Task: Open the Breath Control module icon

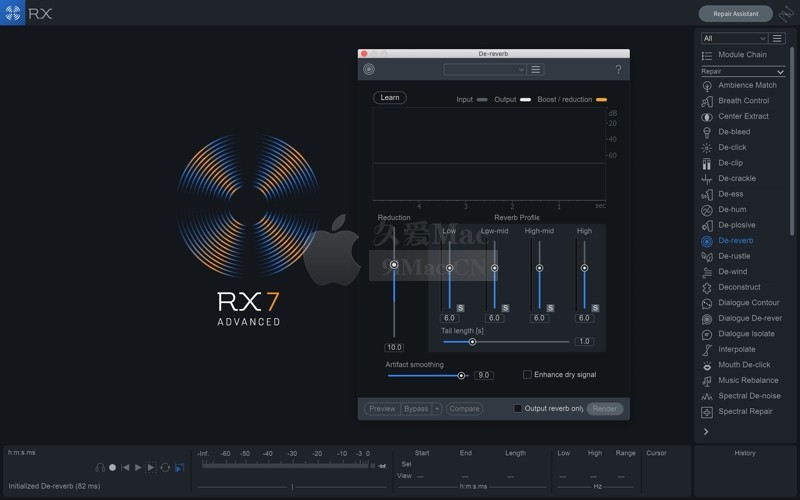Action: click(x=707, y=102)
